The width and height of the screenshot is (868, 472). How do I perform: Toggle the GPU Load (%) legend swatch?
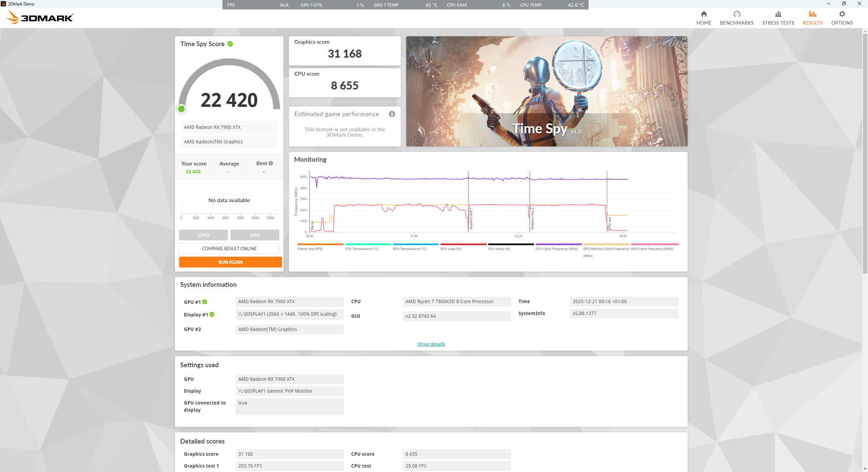463,244
